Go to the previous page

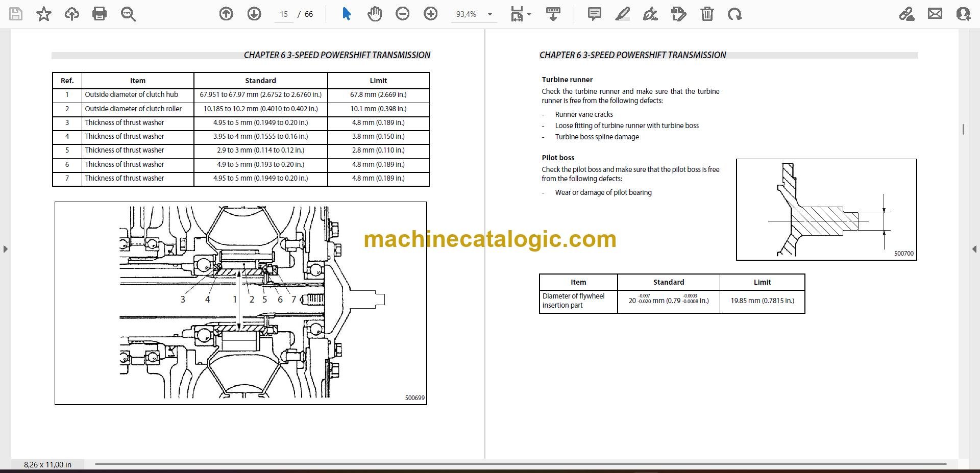(226, 14)
